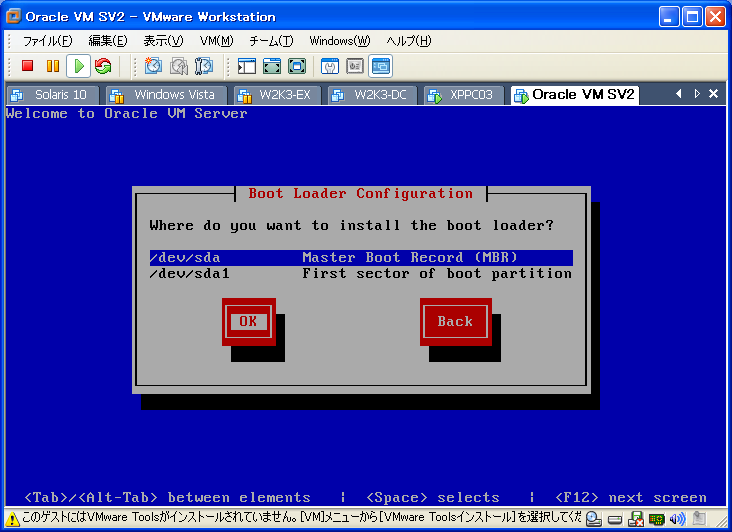Click the orange Suspend VM toolbar icon

(53, 66)
